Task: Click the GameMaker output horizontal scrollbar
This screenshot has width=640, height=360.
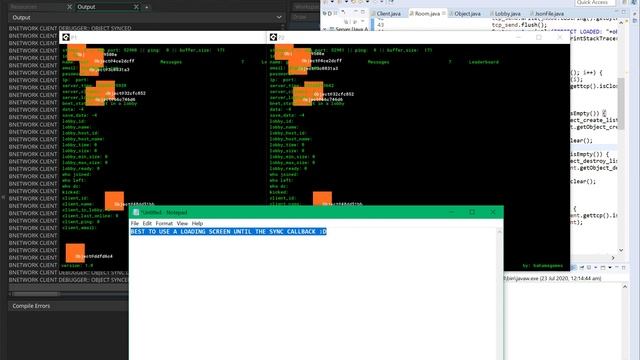Action: 36,293
